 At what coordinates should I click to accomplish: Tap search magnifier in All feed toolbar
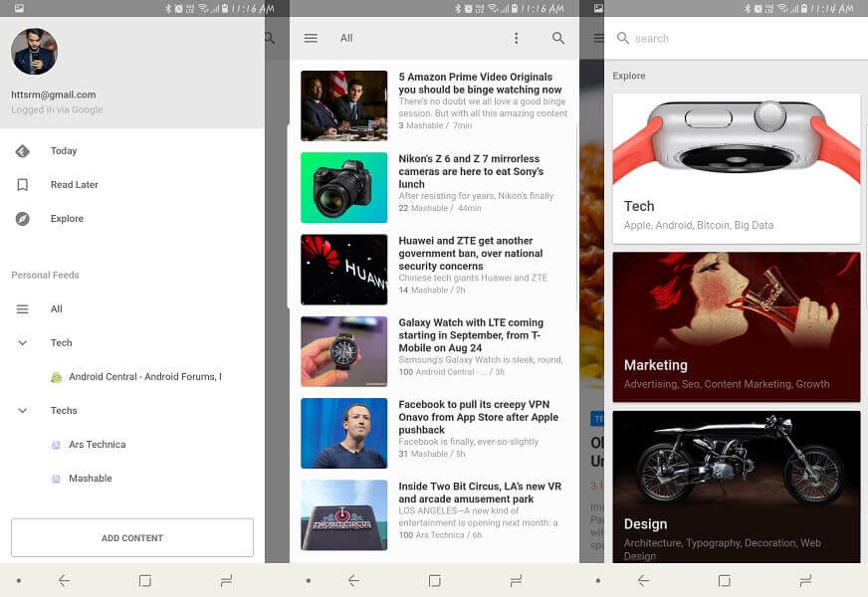558,38
